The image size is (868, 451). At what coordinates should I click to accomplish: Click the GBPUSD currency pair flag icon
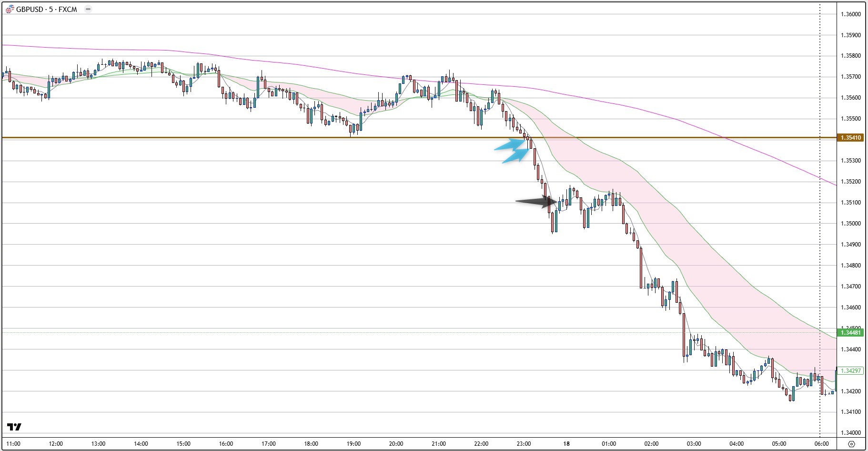tap(10, 9)
